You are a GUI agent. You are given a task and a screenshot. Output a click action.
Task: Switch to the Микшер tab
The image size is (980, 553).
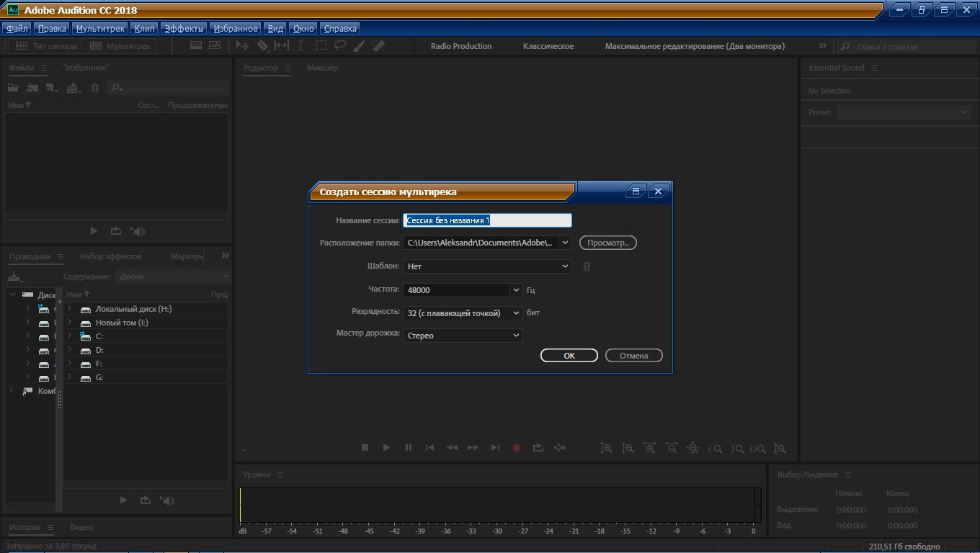pos(322,68)
